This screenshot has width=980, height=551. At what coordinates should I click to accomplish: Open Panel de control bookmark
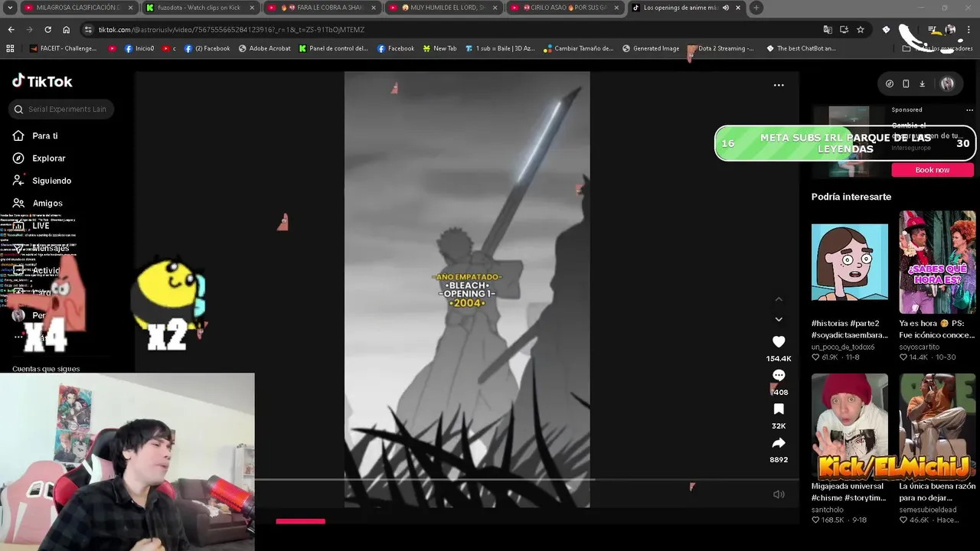[x=334, y=48]
